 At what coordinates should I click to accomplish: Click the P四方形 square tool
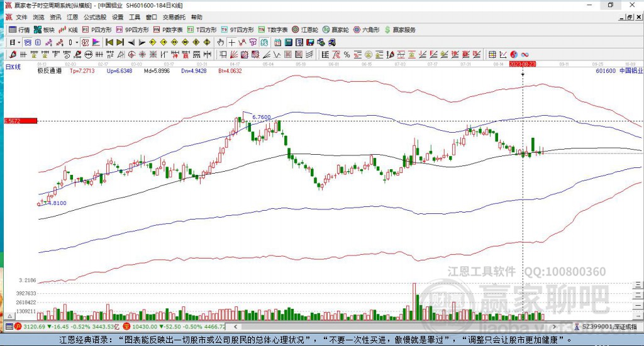pyautogui.click(x=97, y=30)
